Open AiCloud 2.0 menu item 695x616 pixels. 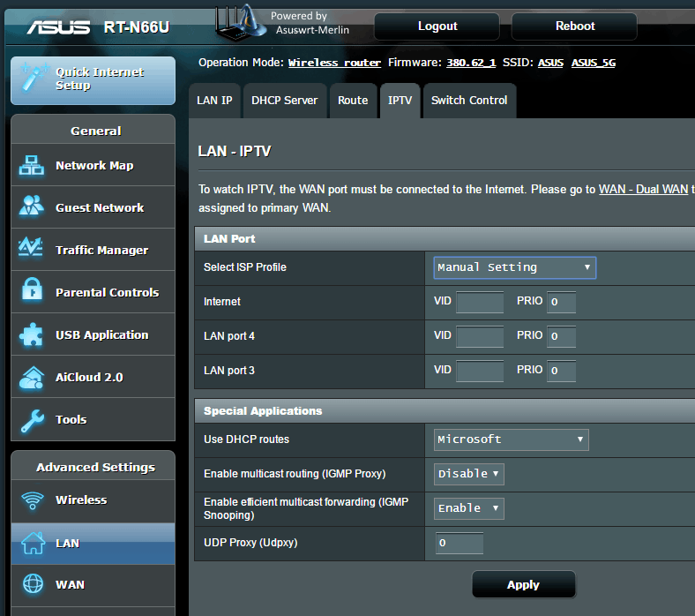tap(93, 377)
